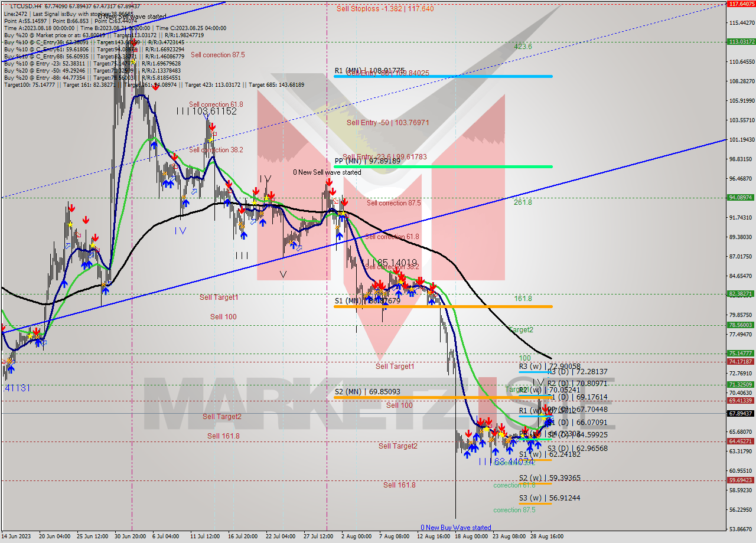This screenshot has width=756, height=543.
Task: Click the 'R3 (w) | 72.90058' pivot label
Action: point(549,367)
